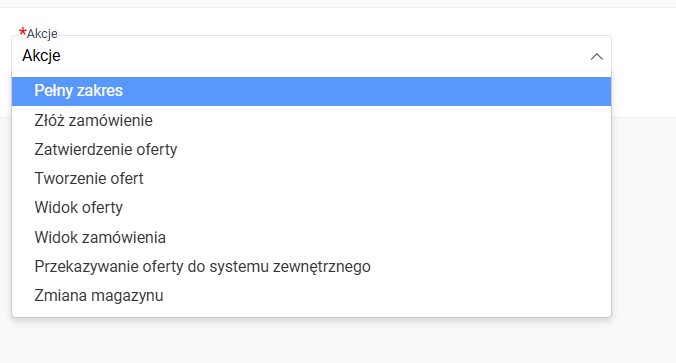Choose the Zmiana magazynu option

coord(311,296)
